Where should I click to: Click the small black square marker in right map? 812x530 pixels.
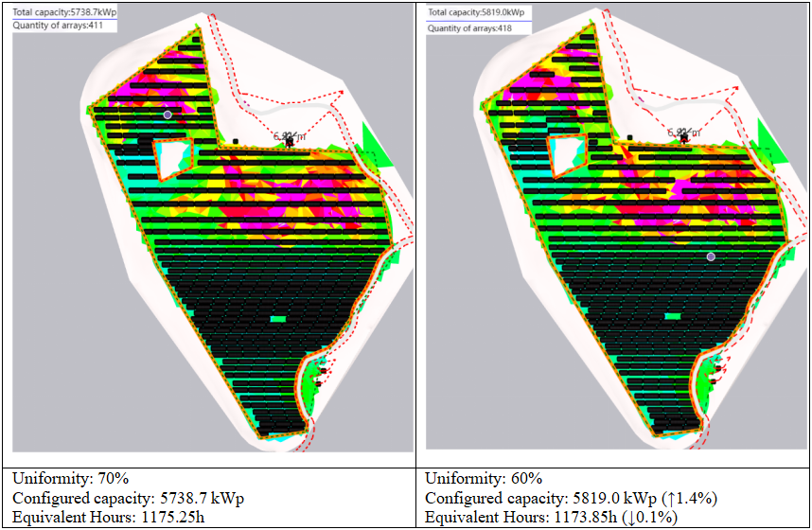click(629, 138)
